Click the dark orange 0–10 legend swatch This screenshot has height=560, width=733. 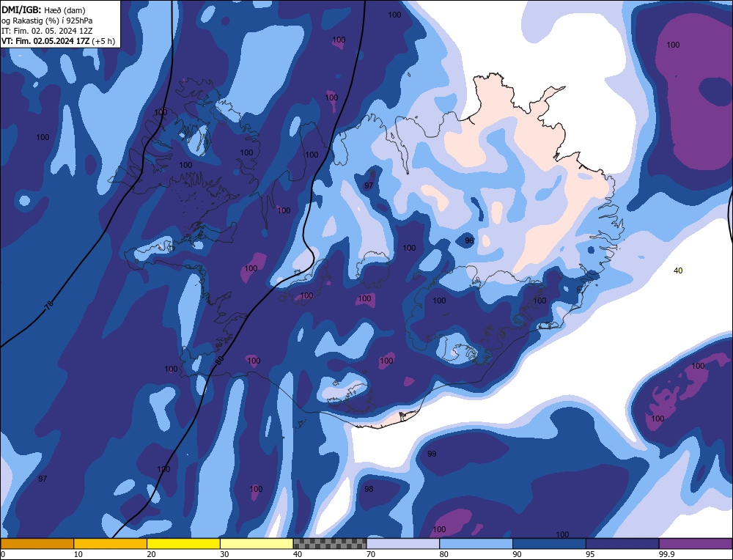[x=37, y=543]
